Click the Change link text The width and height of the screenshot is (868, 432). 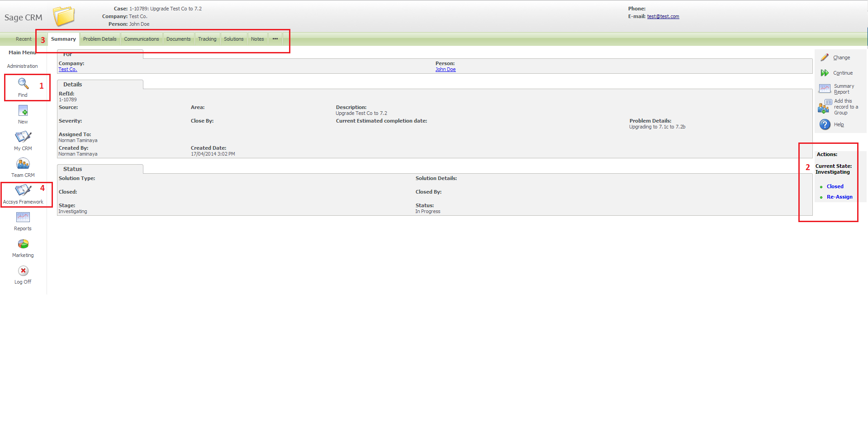point(842,58)
